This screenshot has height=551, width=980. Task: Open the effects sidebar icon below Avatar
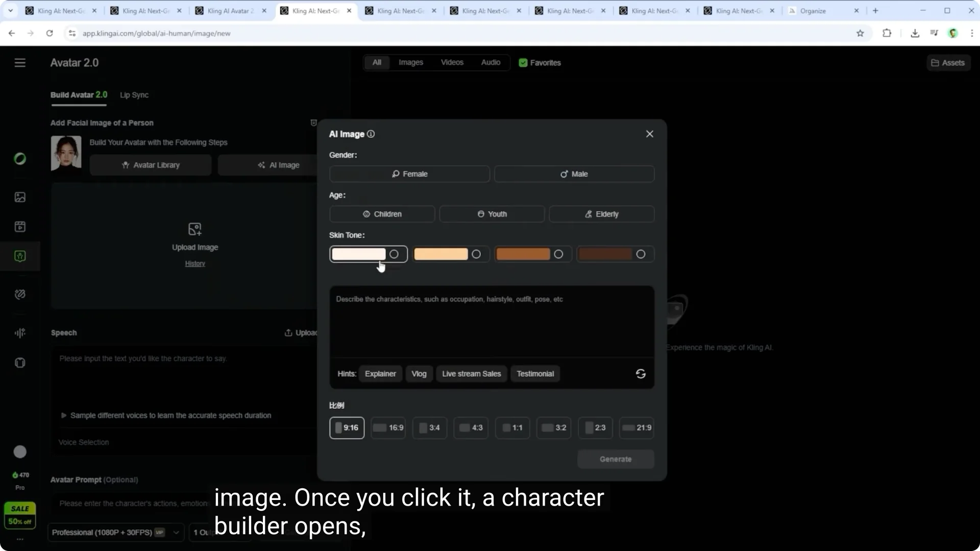click(20, 294)
